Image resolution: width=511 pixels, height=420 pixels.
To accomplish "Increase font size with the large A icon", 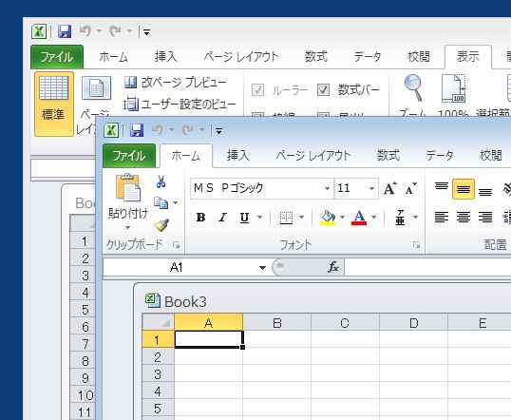I will point(390,188).
